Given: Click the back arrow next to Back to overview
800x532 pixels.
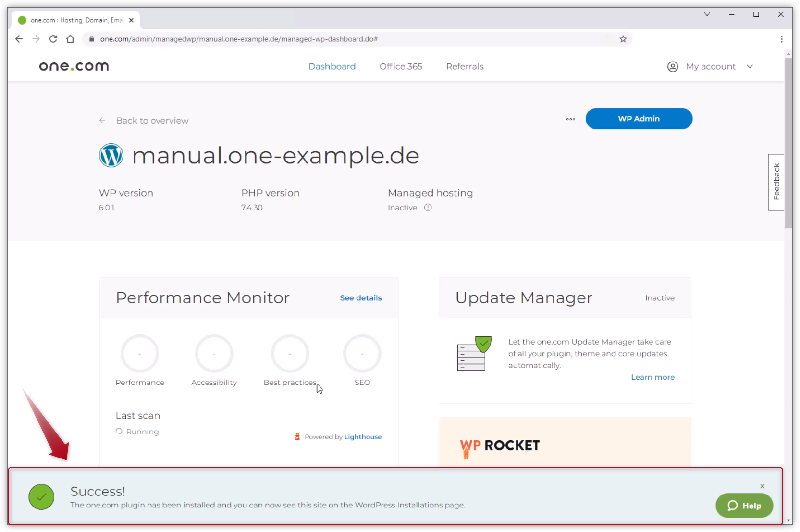Looking at the screenshot, I should (102, 120).
